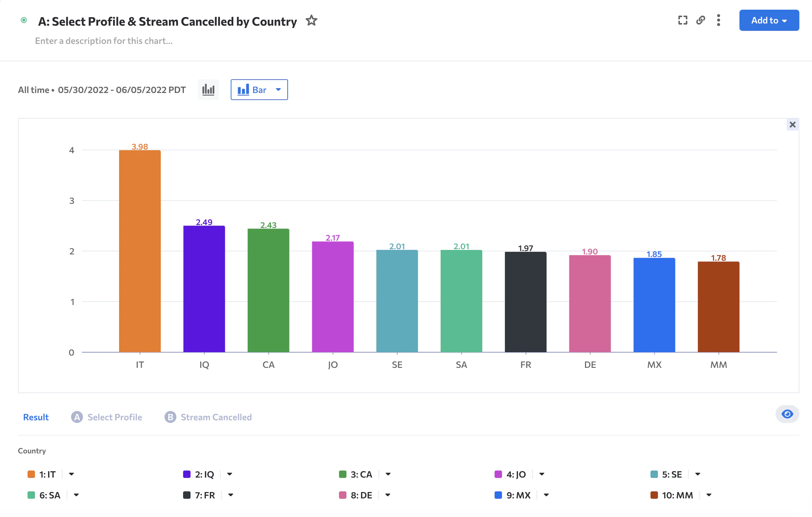Screen dimensions: 812x517
Task: Toggle the 7: FR legend series
Action: click(x=205, y=495)
